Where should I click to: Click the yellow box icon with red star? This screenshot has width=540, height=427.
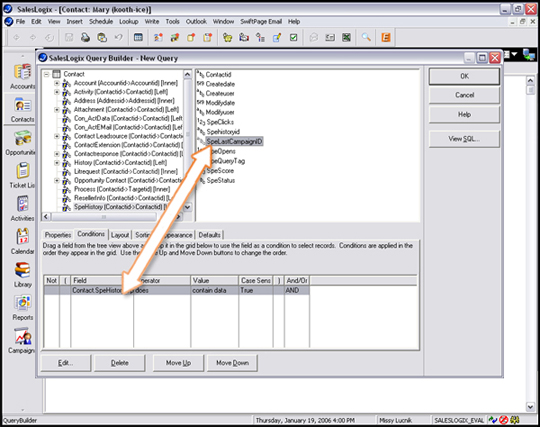point(191,37)
